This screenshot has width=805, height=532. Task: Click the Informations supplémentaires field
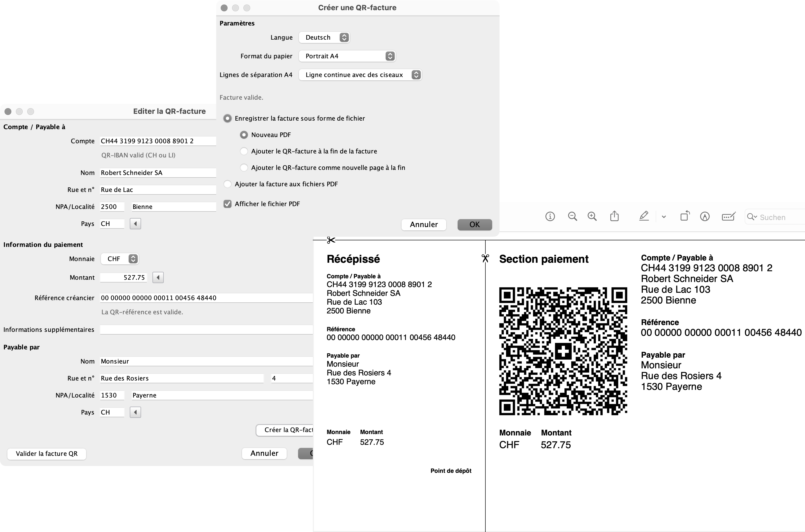[x=206, y=330]
